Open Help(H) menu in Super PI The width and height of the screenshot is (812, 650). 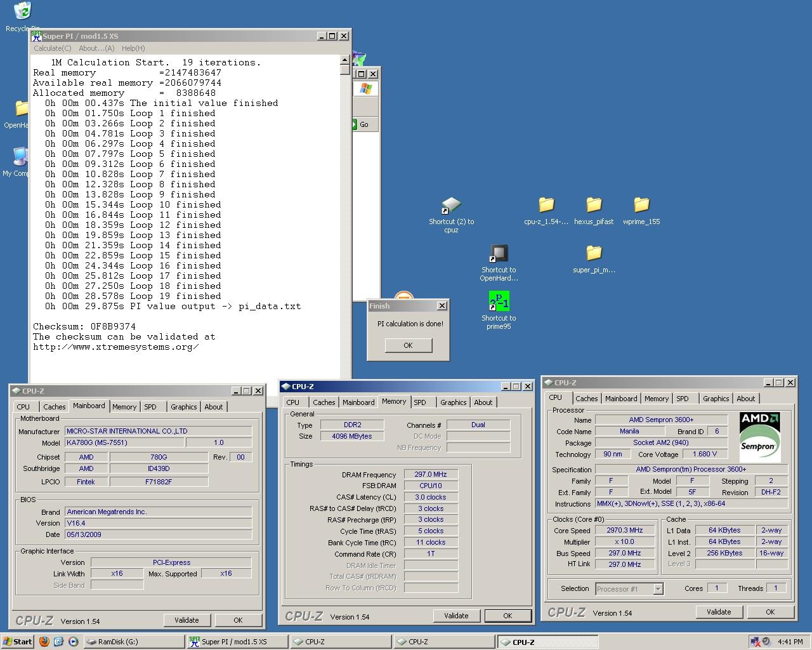pos(133,48)
